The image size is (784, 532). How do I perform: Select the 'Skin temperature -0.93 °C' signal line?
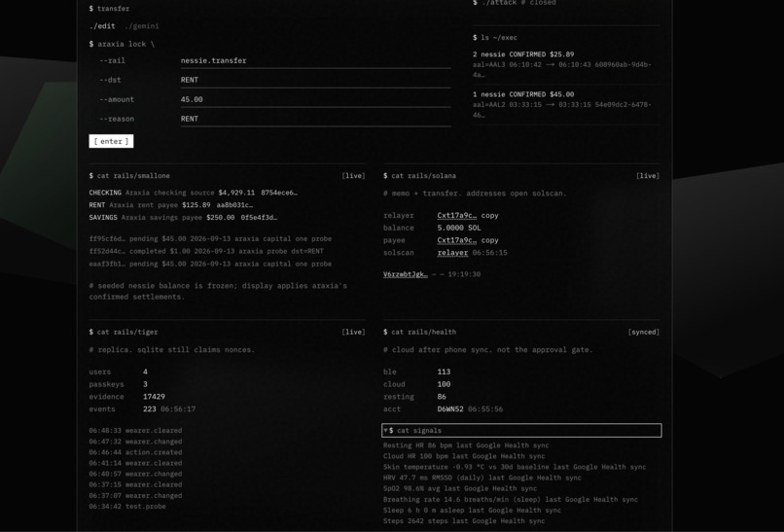pyautogui.click(x=515, y=467)
